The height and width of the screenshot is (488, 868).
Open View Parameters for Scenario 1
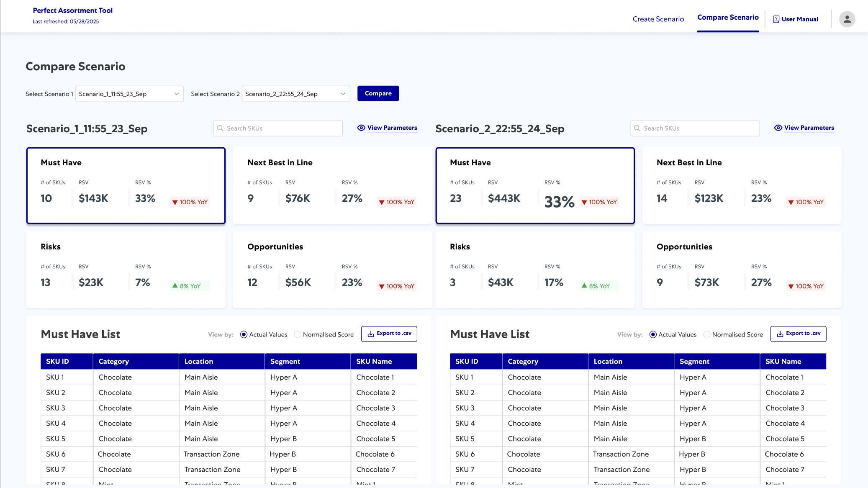pyautogui.click(x=392, y=128)
